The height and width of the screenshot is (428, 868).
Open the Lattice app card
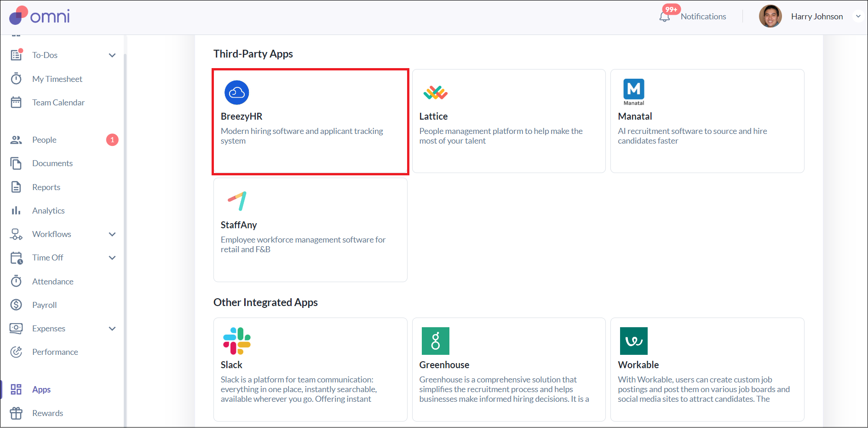point(509,121)
